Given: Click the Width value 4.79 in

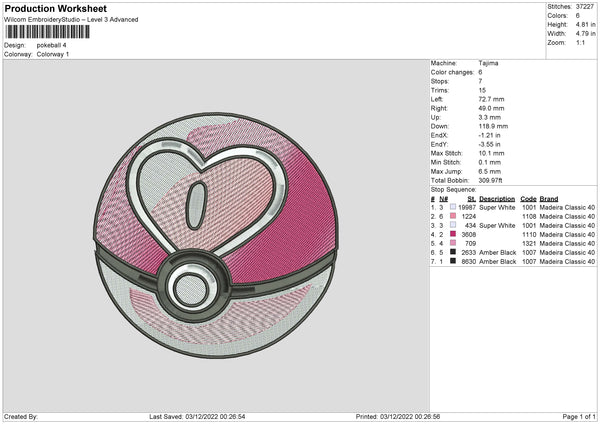Looking at the screenshot, I should coord(585,34).
